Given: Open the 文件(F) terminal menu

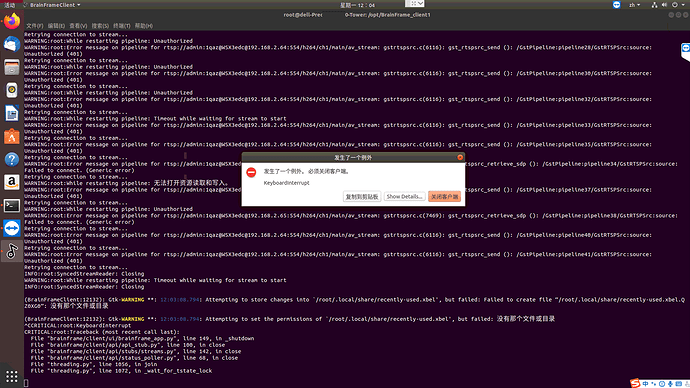Looking at the screenshot, I should pyautogui.click(x=34, y=26).
